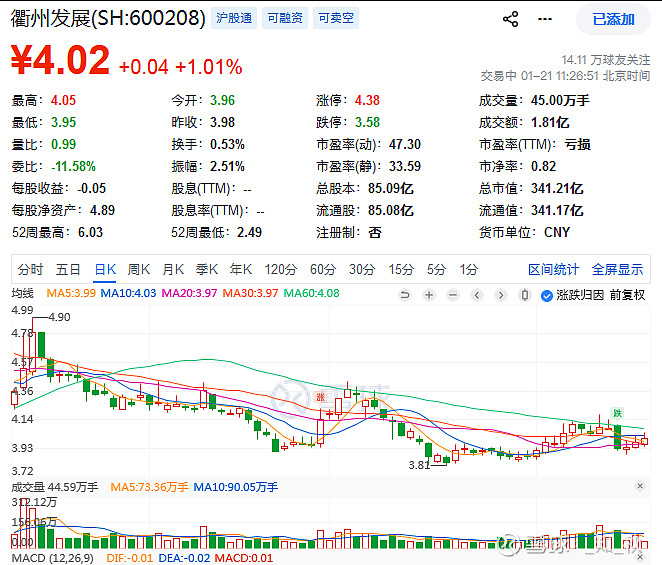Click the 4.90 high-price label on the chart
The image size is (662, 565).
click(x=60, y=317)
